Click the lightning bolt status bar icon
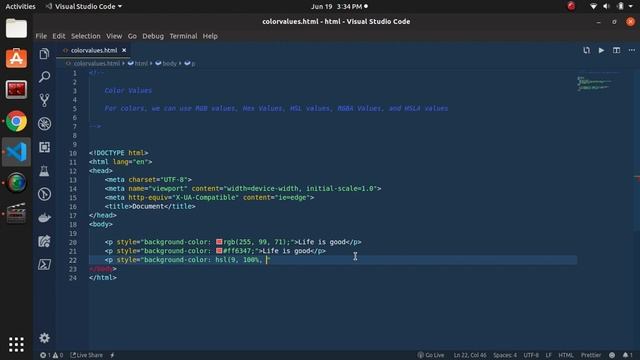This screenshot has width=640, height=360. (112, 355)
